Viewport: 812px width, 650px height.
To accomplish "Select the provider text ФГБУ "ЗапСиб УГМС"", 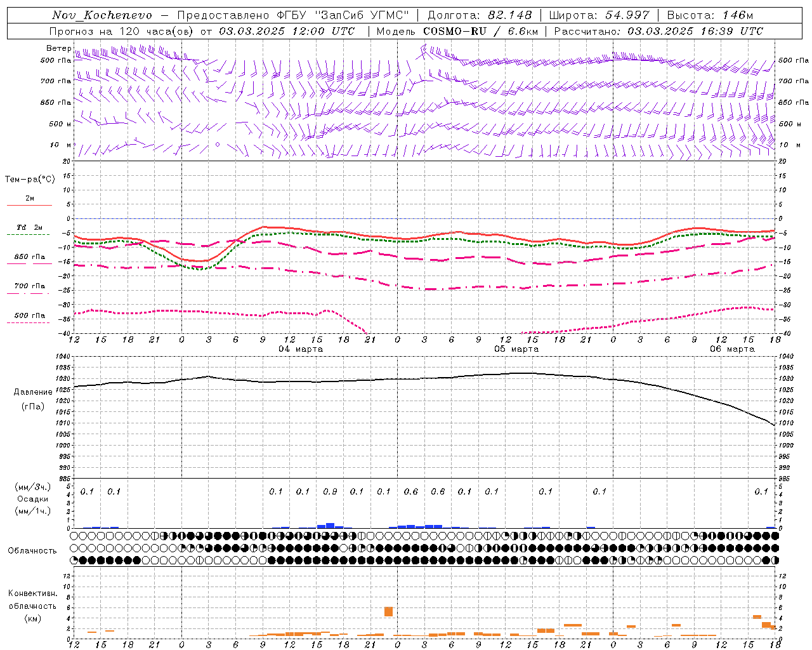I will (x=343, y=15).
